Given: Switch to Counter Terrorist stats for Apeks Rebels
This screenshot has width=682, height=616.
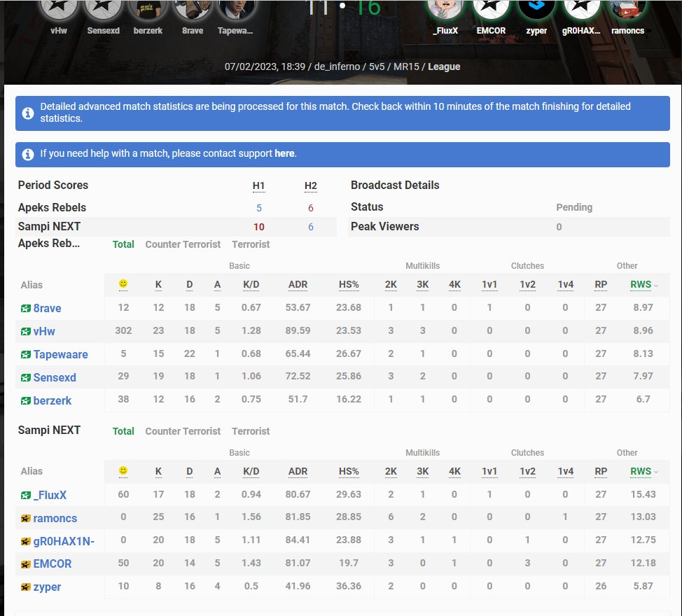Looking at the screenshot, I should click(x=183, y=245).
